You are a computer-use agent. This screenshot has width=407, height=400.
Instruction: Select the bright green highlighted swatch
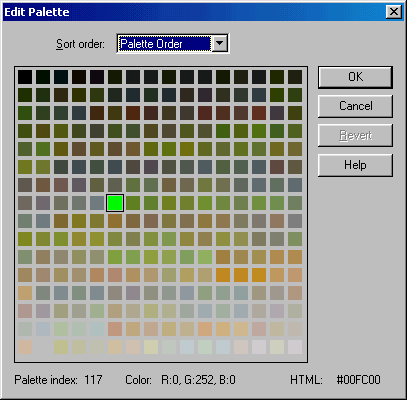(x=115, y=203)
